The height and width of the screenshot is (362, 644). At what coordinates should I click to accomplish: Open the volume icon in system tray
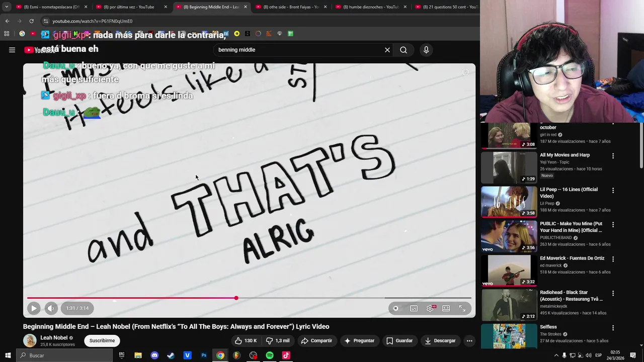pyautogui.click(x=588, y=355)
